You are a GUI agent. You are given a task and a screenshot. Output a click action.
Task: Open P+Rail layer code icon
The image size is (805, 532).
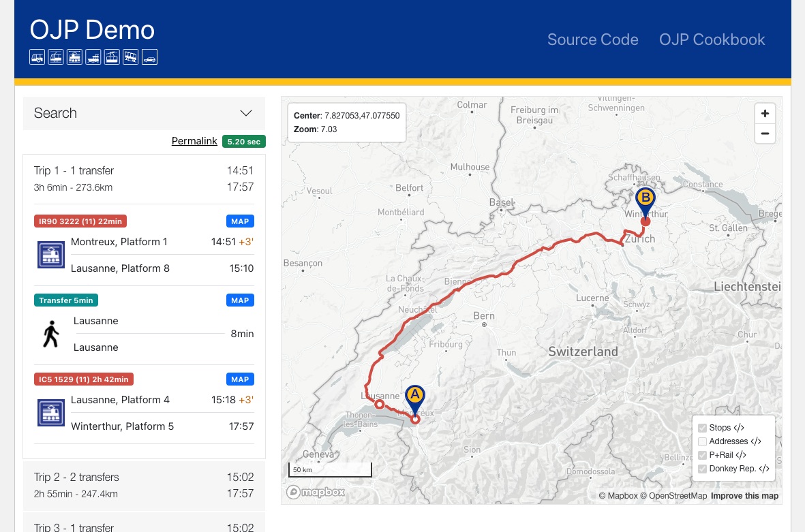coord(741,455)
